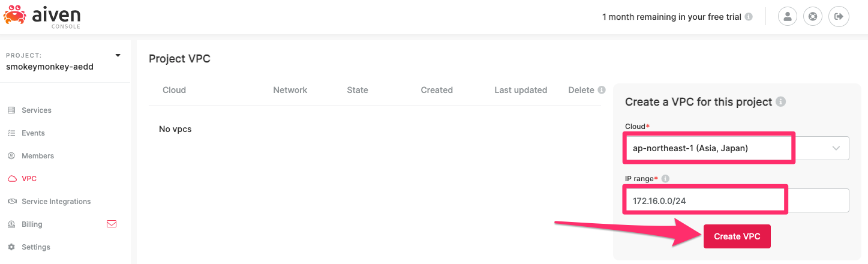Open the user profile icon

tap(787, 16)
